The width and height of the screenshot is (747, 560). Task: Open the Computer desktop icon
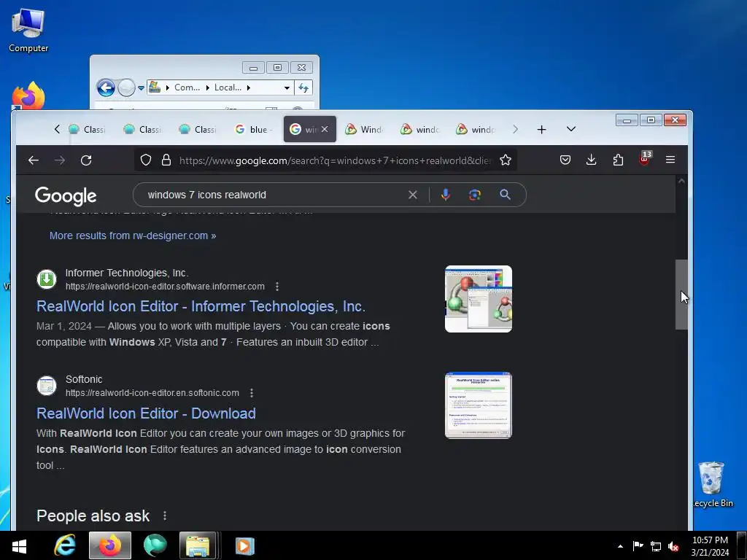click(x=28, y=31)
